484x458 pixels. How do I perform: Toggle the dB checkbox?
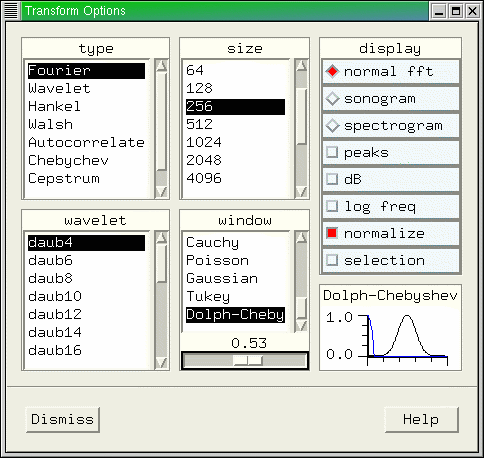(x=391, y=179)
